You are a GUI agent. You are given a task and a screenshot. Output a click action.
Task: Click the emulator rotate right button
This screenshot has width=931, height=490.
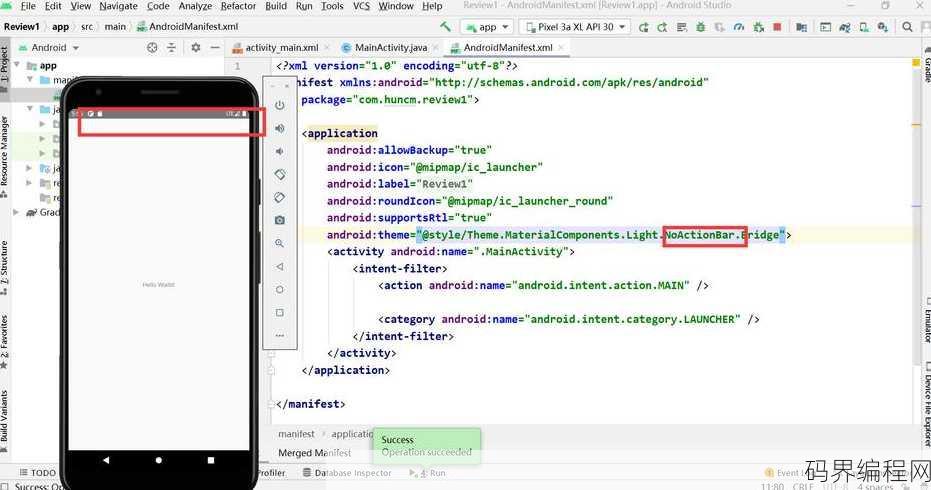tap(280, 197)
